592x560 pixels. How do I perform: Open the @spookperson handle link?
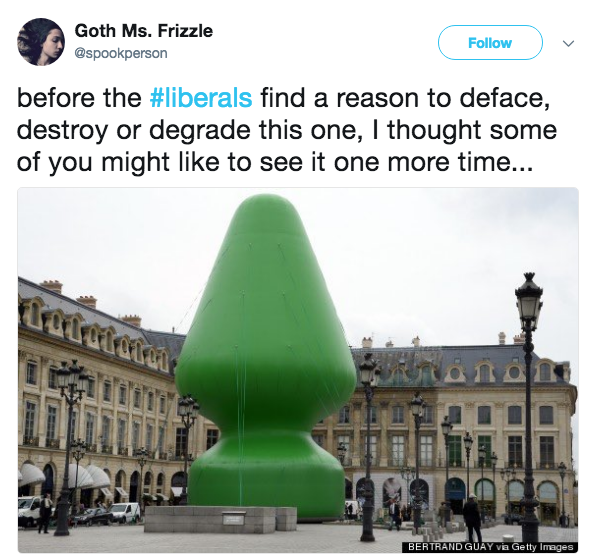pyautogui.click(x=121, y=53)
